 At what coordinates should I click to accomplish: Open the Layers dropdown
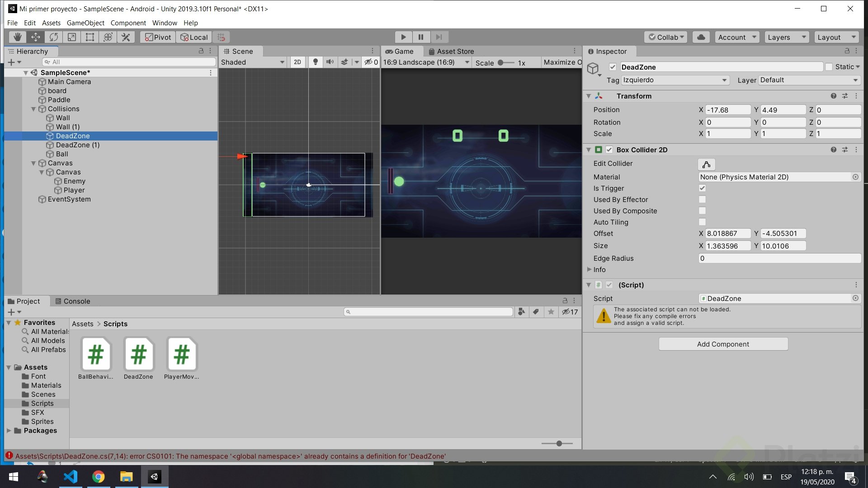click(787, 37)
